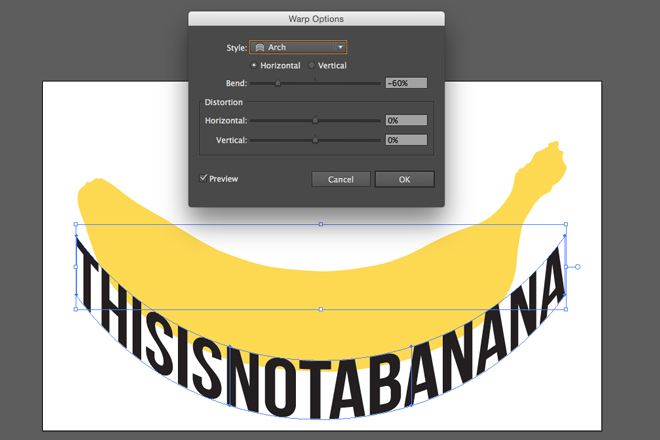Click the Distortion group label

pos(224,102)
